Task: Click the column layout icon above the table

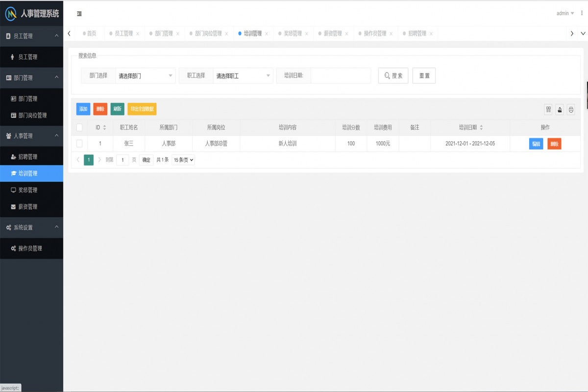Action: (x=547, y=110)
